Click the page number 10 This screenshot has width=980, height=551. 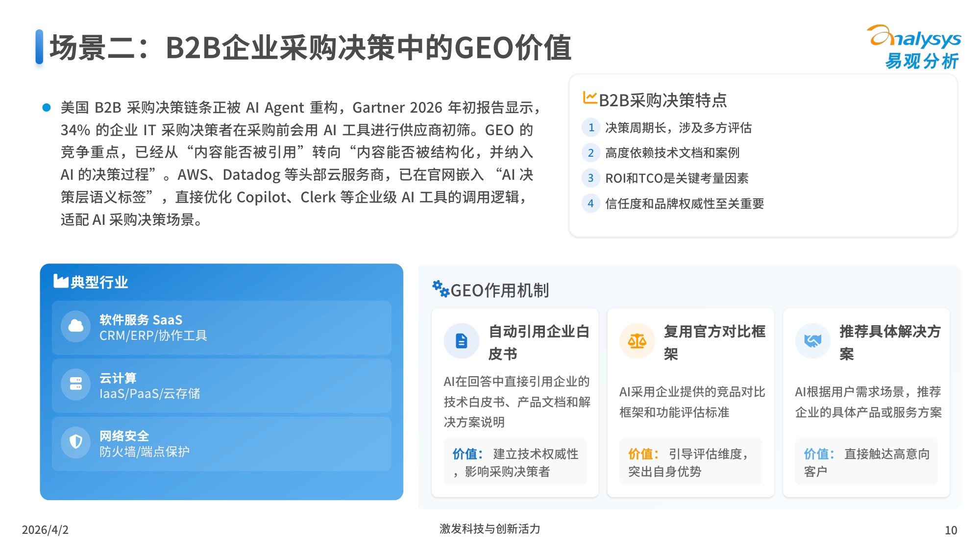(951, 530)
